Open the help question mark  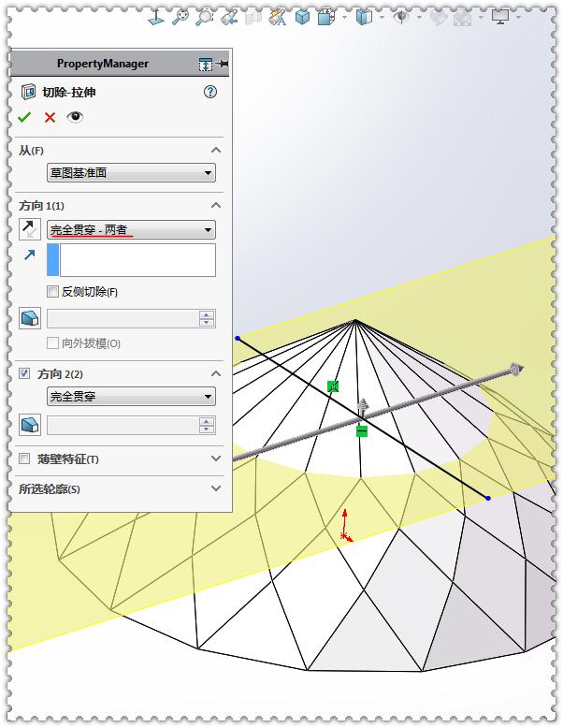(x=210, y=92)
